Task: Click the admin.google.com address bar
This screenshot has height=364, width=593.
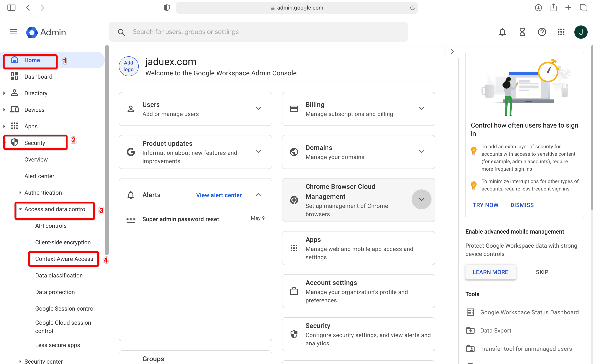Action: click(x=297, y=8)
